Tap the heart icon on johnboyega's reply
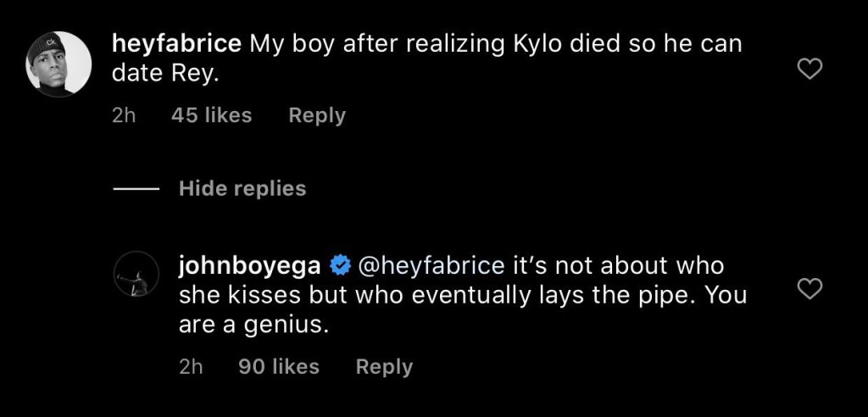Image resolution: width=868 pixels, height=417 pixels. pos(811,290)
